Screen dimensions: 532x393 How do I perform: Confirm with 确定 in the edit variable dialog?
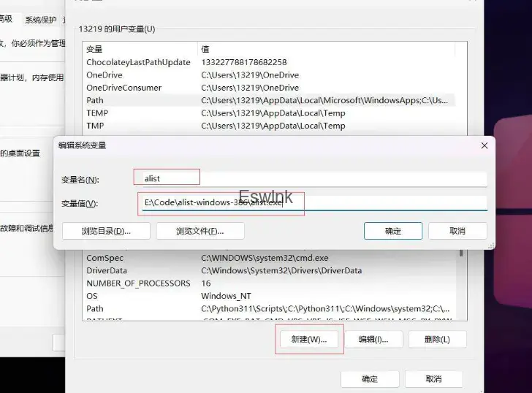click(393, 231)
